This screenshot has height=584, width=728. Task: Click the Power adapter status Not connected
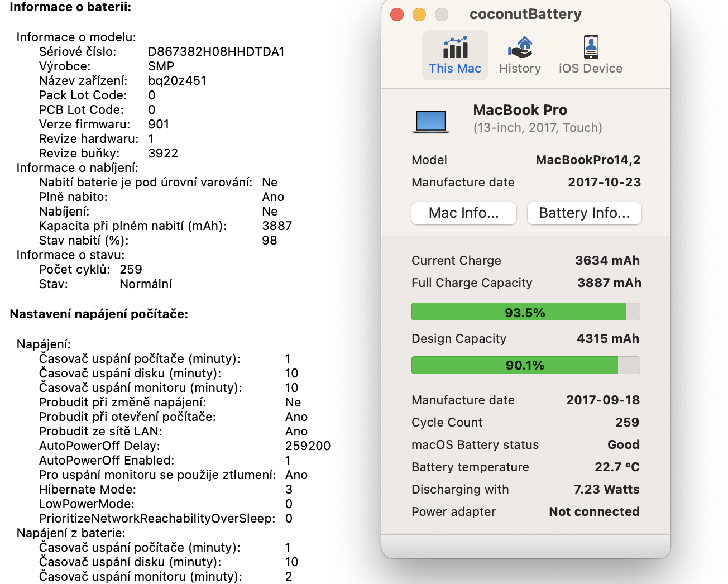click(595, 512)
